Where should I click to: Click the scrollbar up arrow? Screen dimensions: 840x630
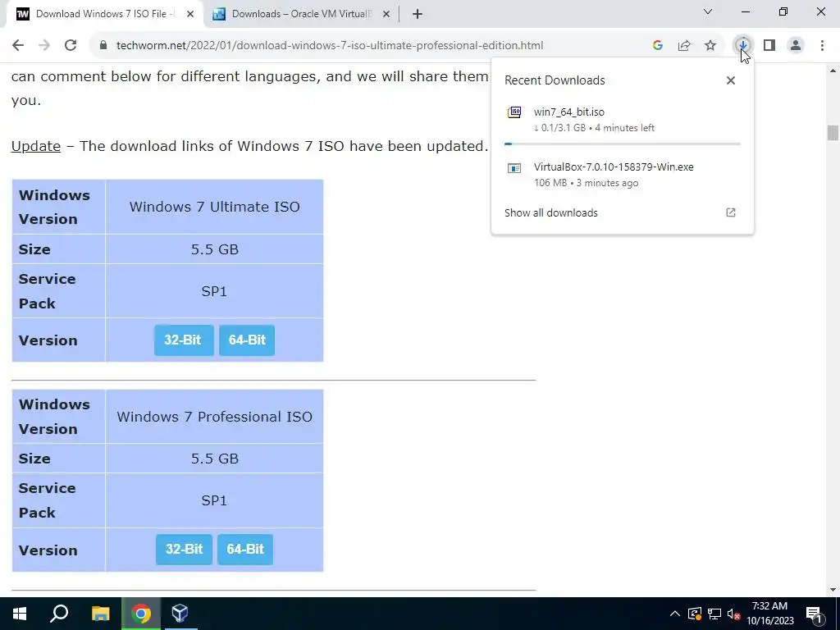(x=833, y=71)
